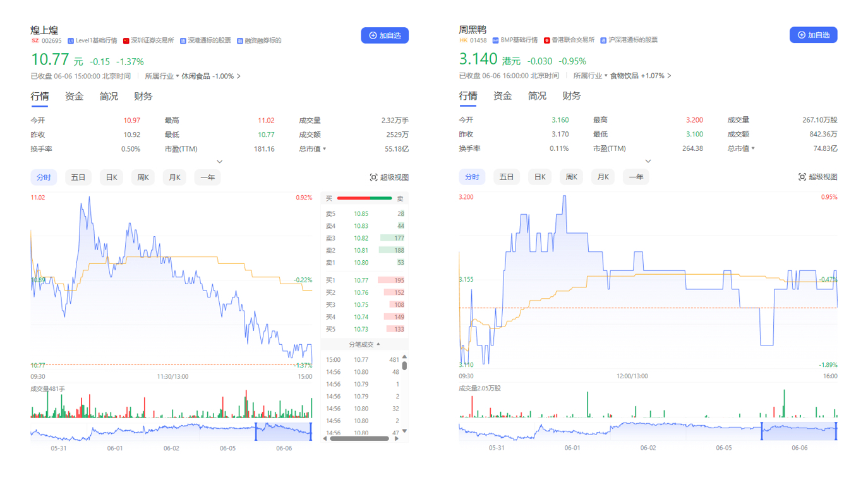Switch to 资金 tab for 煌上煌

coord(75,97)
